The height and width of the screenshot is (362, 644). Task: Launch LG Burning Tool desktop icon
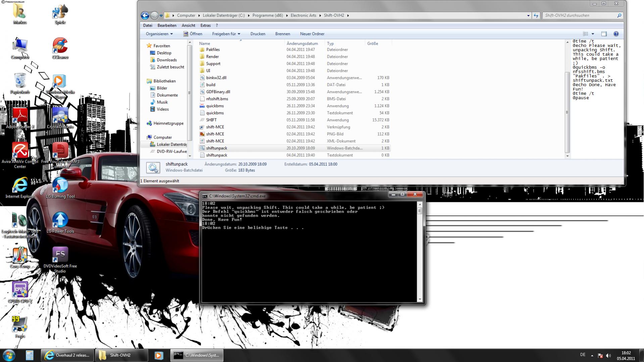60,188
